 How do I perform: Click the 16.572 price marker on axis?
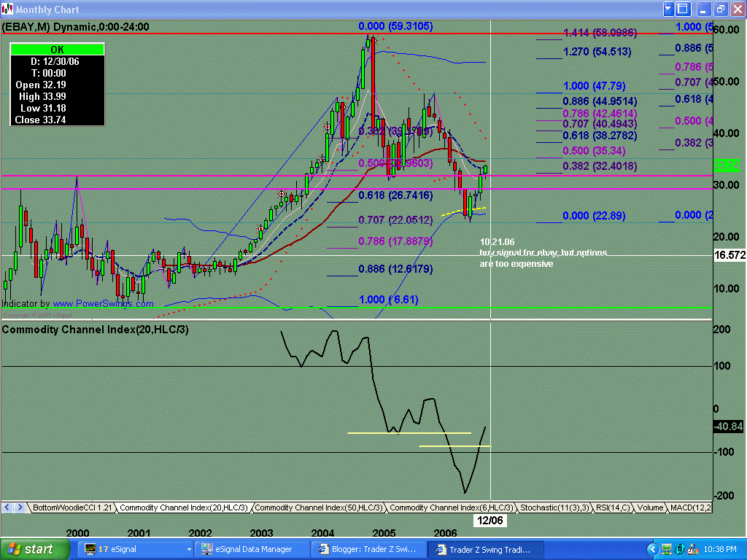(729, 255)
